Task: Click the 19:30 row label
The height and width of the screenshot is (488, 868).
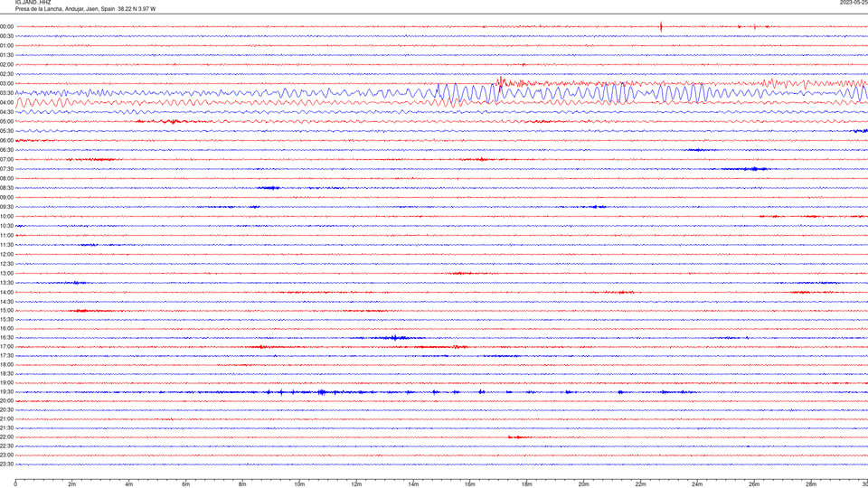Action: pos(6,391)
